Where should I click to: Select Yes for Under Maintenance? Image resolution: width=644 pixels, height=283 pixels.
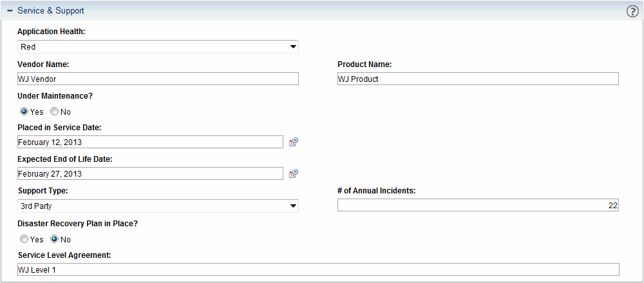pos(24,112)
